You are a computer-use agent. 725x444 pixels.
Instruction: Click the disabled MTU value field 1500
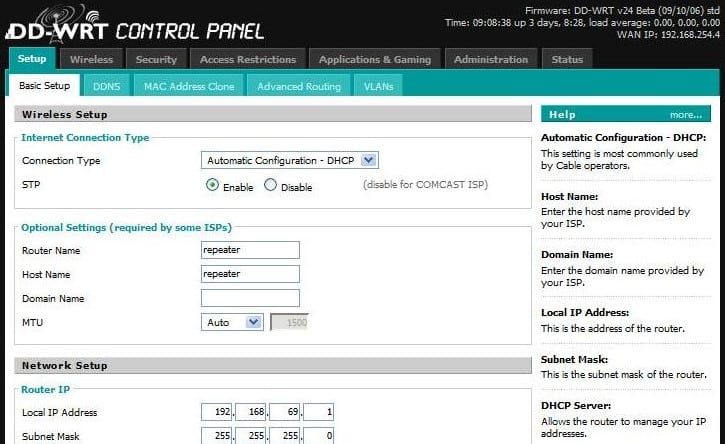289,322
